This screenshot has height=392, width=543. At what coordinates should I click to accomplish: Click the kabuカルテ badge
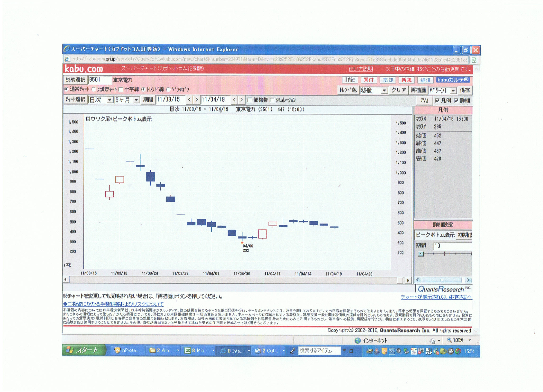click(453, 80)
